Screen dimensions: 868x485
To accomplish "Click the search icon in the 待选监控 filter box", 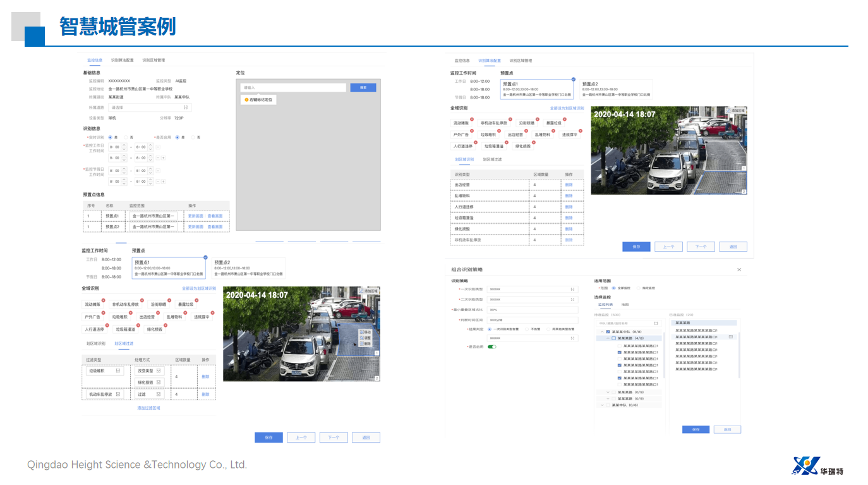I will [x=656, y=323].
